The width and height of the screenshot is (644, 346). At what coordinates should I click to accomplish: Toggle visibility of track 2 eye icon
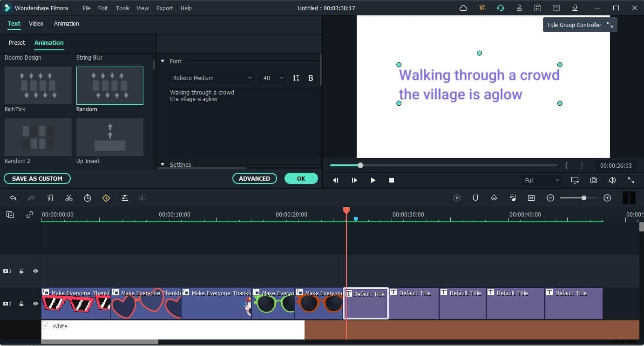[x=35, y=304]
